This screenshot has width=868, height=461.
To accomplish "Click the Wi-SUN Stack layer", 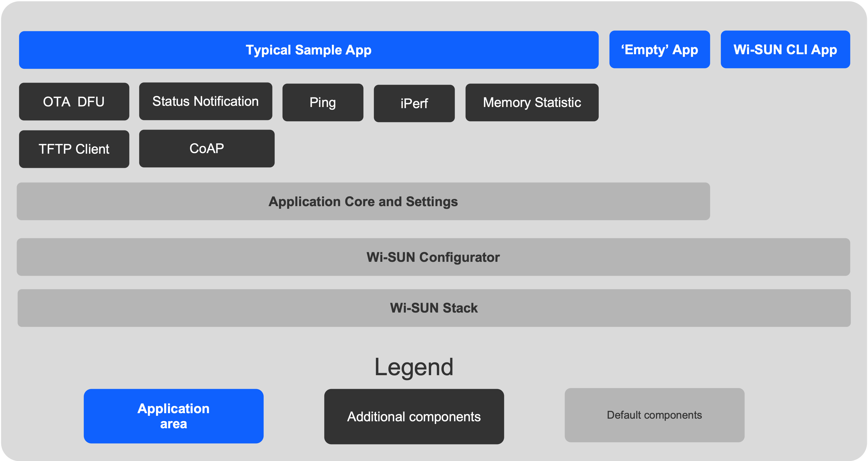I will [x=434, y=308].
